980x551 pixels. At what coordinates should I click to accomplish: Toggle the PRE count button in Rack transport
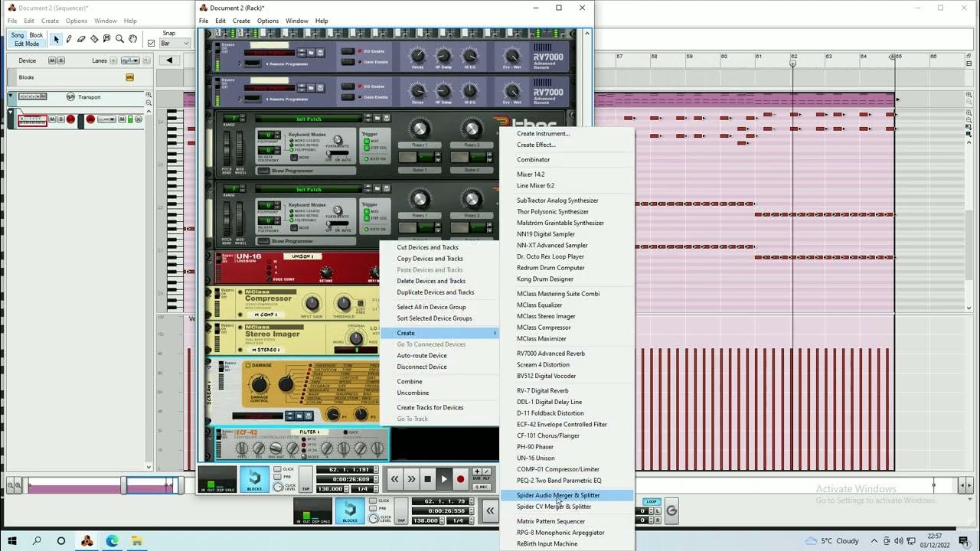tap(277, 478)
